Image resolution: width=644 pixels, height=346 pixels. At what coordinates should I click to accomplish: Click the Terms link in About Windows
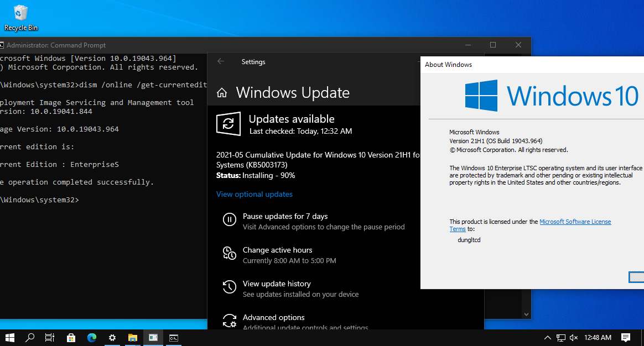click(458, 229)
